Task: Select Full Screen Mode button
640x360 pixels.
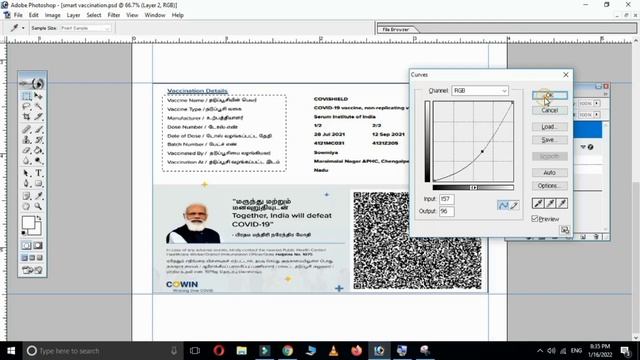Action: [40, 258]
